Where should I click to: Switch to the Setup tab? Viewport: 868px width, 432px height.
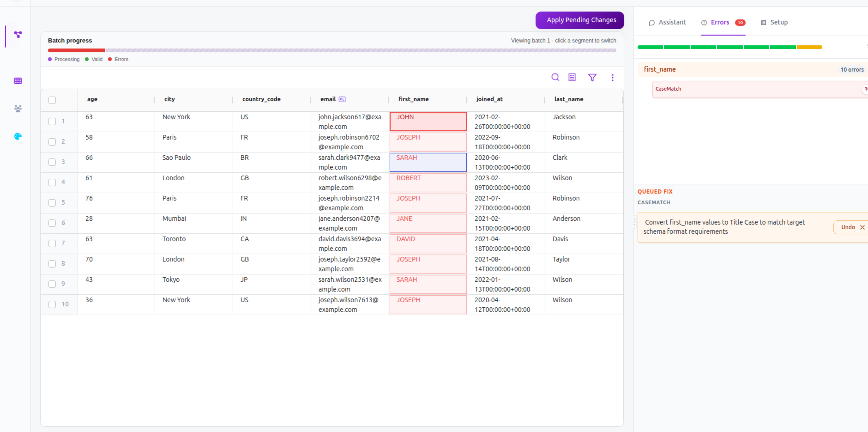[774, 22]
